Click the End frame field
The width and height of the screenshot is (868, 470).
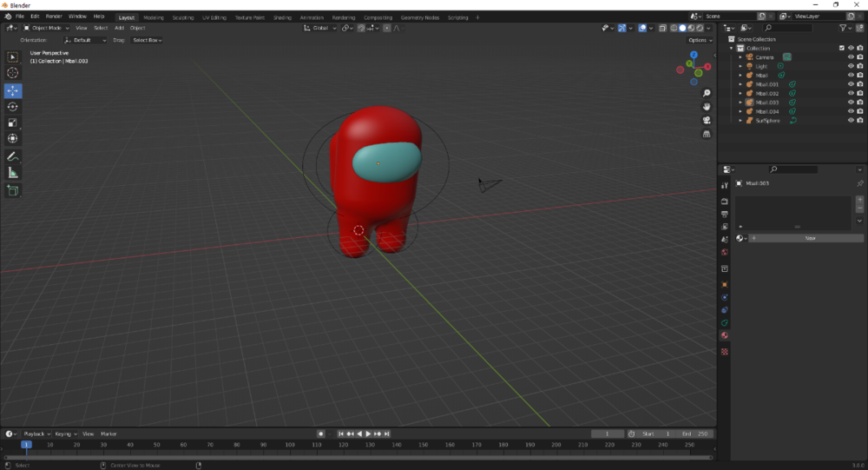click(x=695, y=434)
